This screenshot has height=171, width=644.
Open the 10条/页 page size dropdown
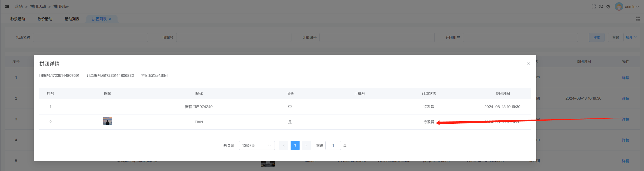click(257, 145)
